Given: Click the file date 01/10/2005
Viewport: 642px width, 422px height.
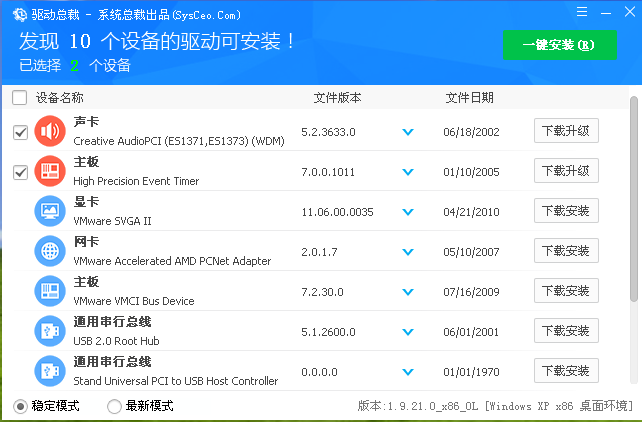Looking at the screenshot, I should click(471, 172).
